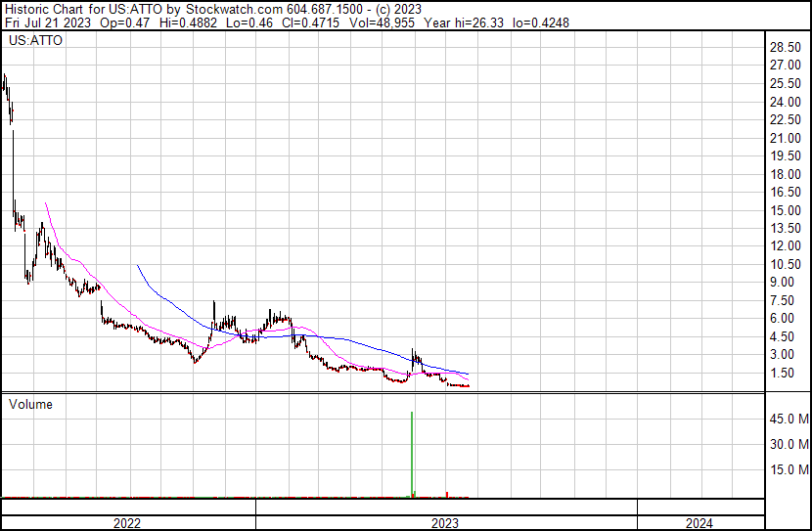The height and width of the screenshot is (531, 812).
Task: Click the 45.0 M volume axis label
Action: tap(789, 420)
